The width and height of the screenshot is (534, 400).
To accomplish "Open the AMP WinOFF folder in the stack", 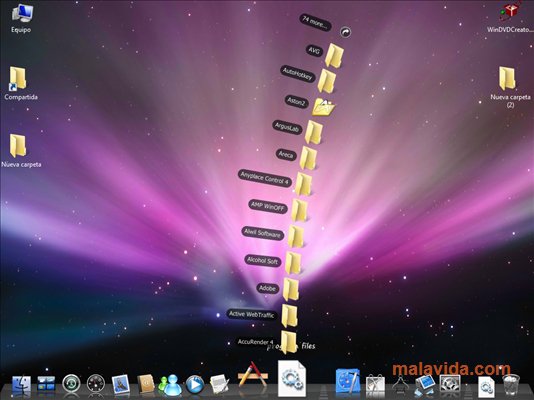I will coord(299,210).
